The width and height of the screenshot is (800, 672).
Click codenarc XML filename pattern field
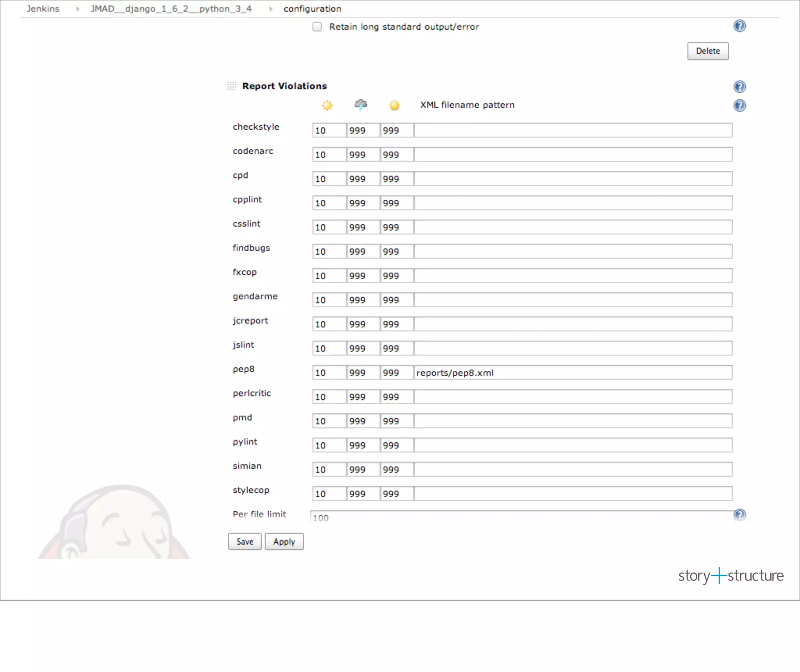pyautogui.click(x=573, y=155)
